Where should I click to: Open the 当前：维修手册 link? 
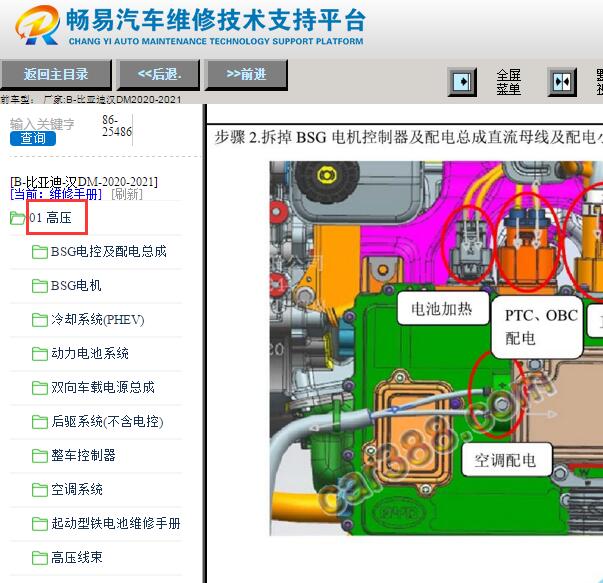(56, 194)
